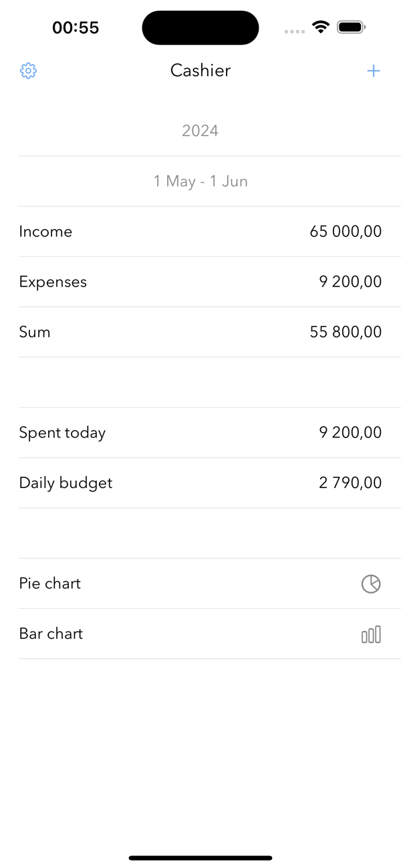
Task: Select the 2024 year selector
Action: pos(200,131)
